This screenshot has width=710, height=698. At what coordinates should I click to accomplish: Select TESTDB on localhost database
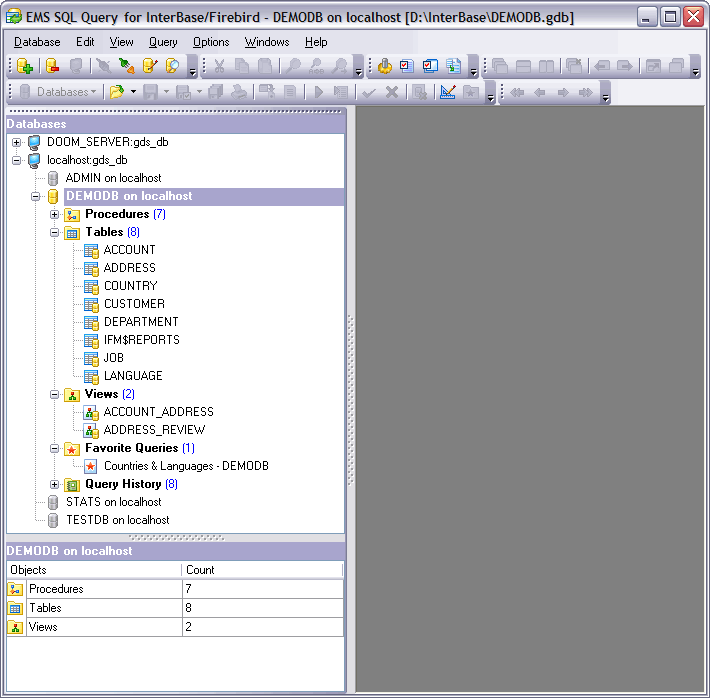coord(118,520)
